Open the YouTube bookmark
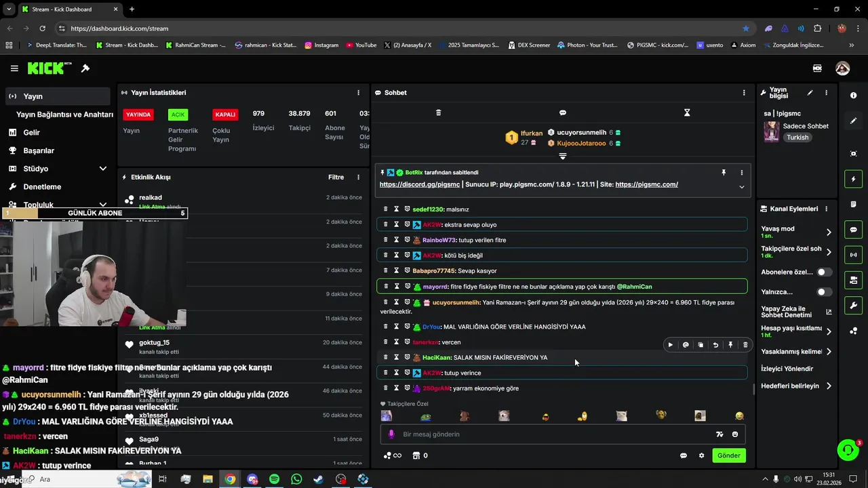Viewport: 868px width, 488px height. click(361, 45)
